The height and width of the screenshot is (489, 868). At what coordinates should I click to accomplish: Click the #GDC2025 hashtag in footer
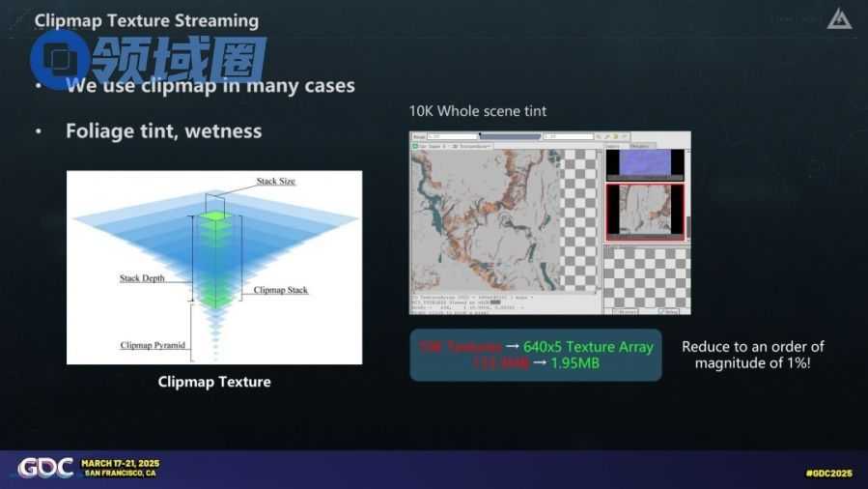click(x=828, y=473)
